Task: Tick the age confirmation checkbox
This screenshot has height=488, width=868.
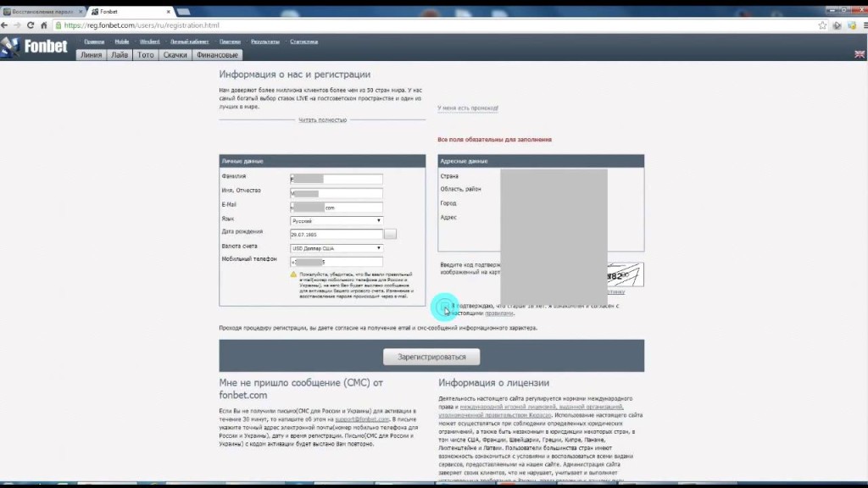Action: click(444, 306)
